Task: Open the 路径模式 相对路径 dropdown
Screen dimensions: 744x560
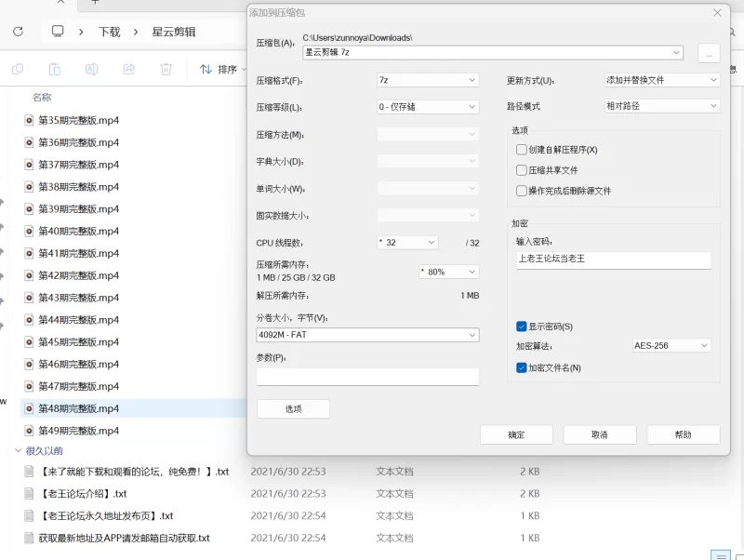Action: [662, 106]
